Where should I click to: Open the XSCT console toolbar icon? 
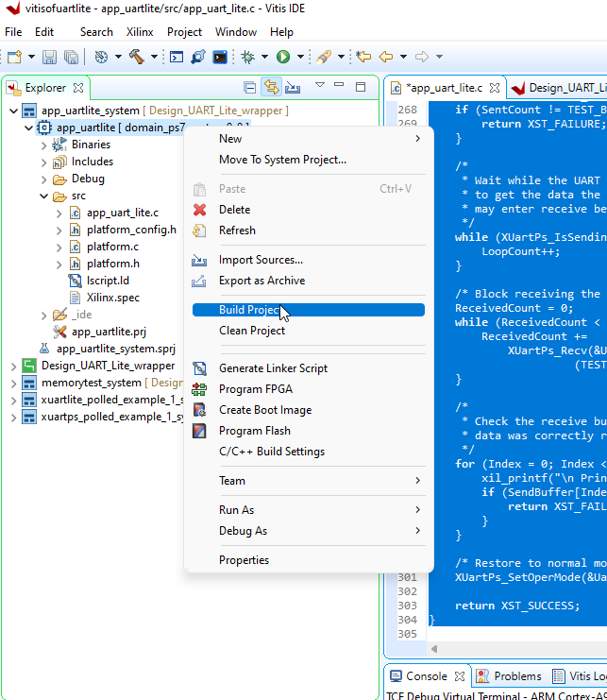click(x=177, y=57)
